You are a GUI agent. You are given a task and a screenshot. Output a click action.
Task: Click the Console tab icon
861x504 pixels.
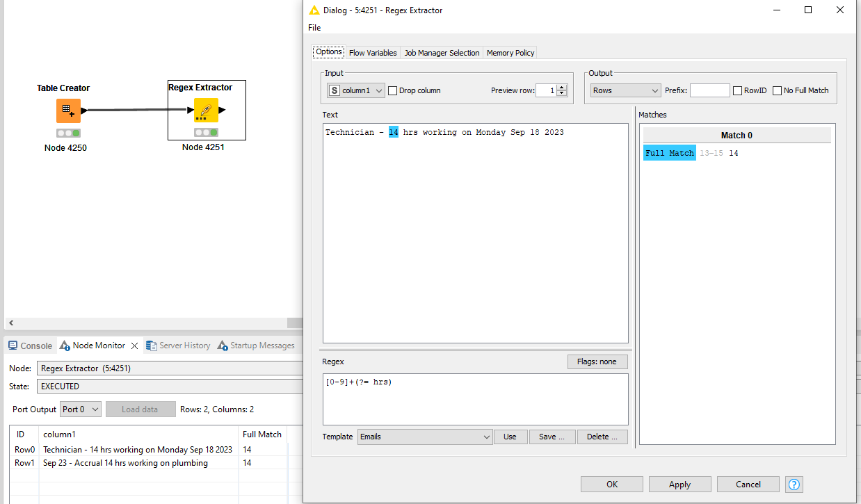click(x=13, y=346)
